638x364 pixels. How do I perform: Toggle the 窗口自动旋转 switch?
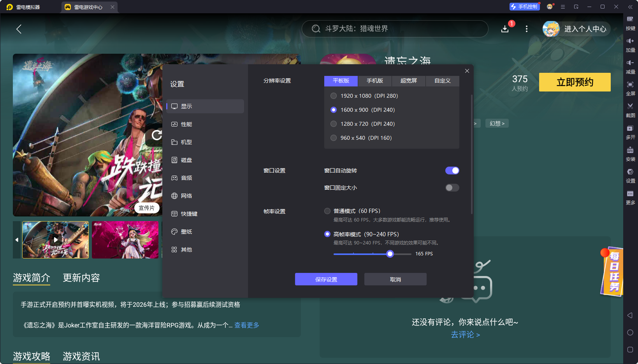click(x=452, y=171)
